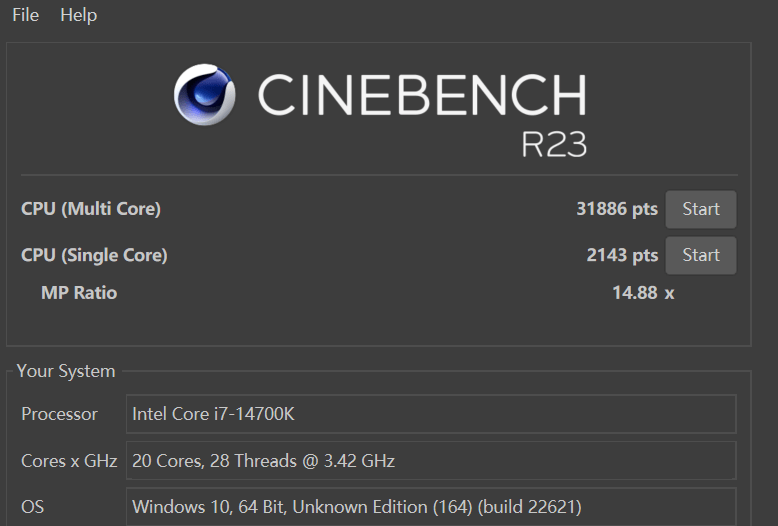Start the CPU Single Core test
The height and width of the screenshot is (526, 778).
click(700, 255)
